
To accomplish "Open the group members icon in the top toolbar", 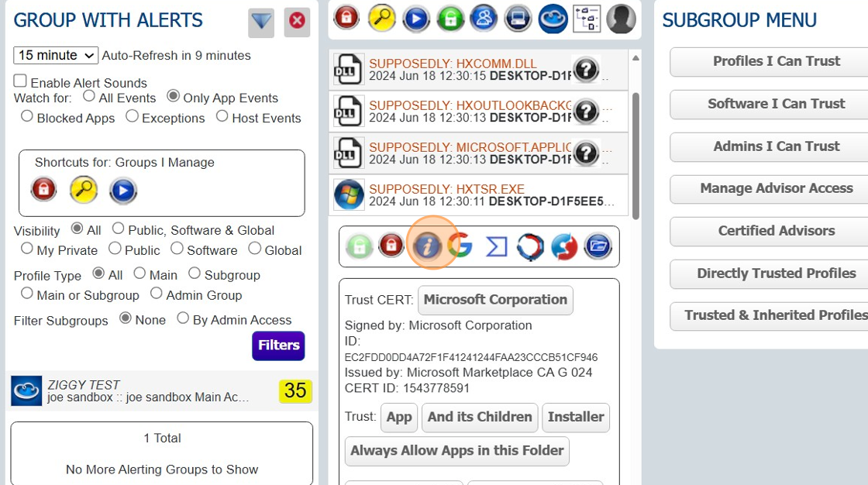I will coord(484,19).
